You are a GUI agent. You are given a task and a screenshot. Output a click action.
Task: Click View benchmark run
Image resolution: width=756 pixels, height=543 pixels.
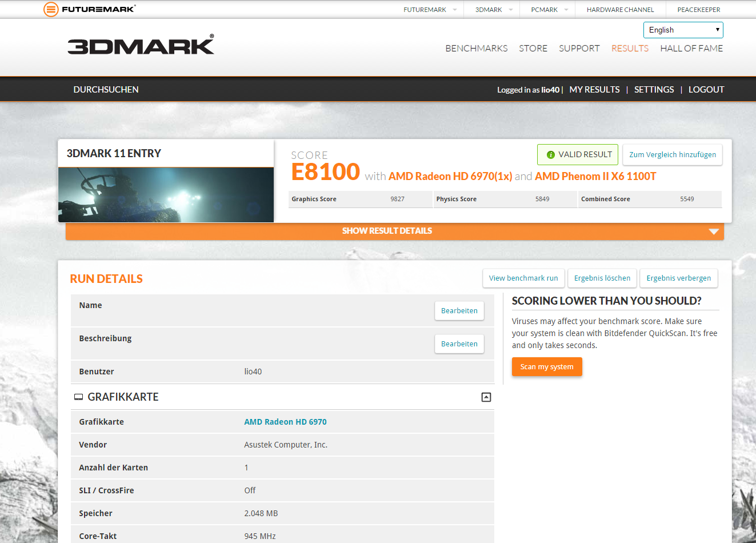(523, 278)
